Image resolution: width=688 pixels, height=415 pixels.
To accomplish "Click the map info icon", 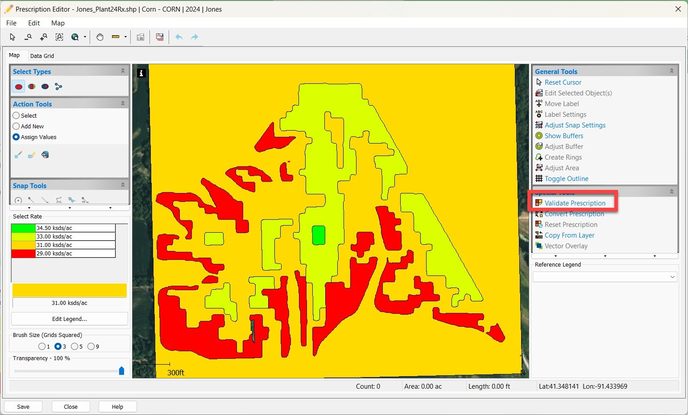I will coord(142,73).
